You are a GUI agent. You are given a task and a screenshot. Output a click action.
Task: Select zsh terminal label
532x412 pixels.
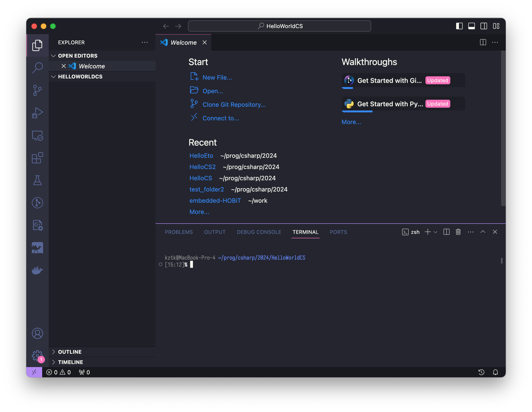coord(411,232)
